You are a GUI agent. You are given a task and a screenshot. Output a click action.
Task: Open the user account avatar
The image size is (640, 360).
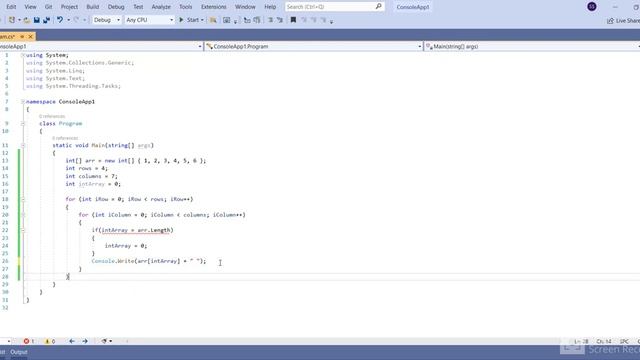tap(592, 7)
